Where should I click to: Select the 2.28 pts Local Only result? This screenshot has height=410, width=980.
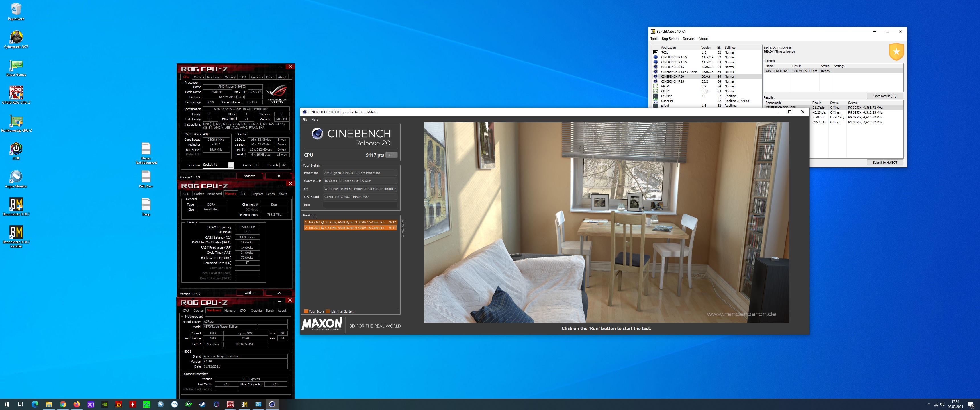click(x=856, y=118)
